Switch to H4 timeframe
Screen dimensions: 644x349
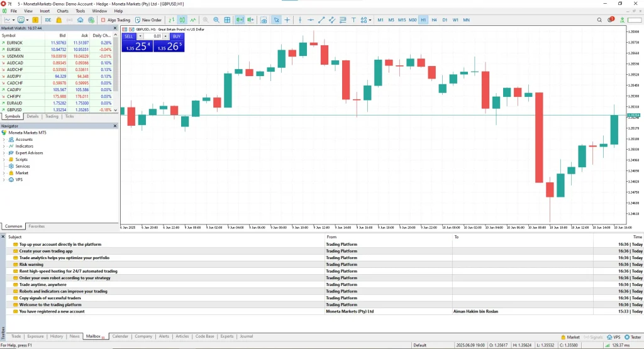coord(434,19)
